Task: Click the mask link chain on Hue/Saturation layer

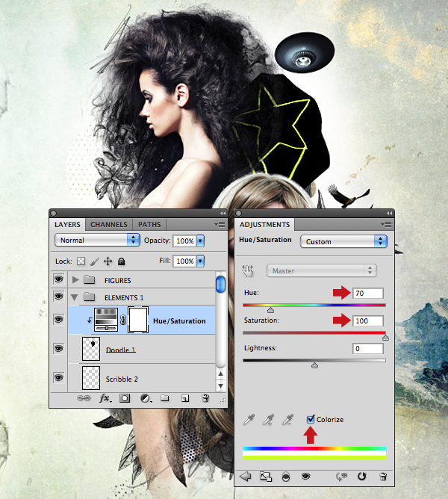Action: (122, 320)
